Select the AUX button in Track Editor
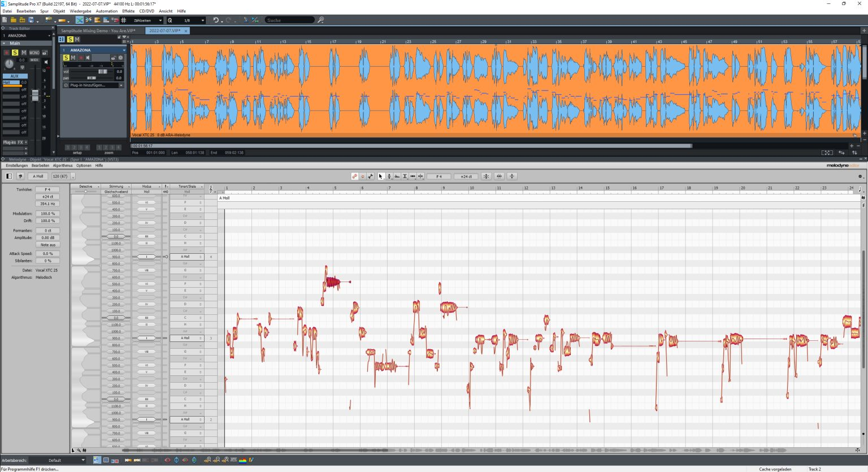Screen dimensions: 868x472 pos(15,76)
